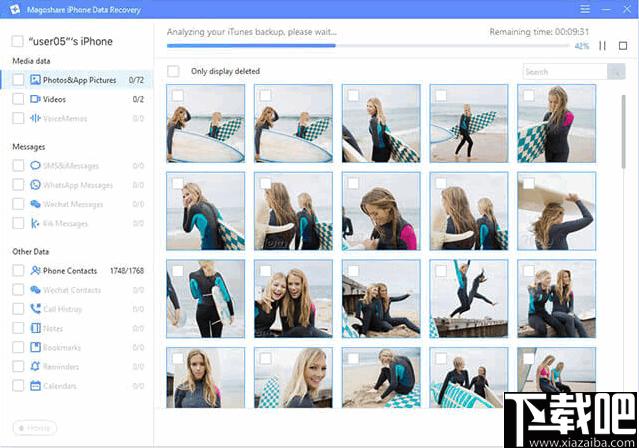
Task: Click the Media data heading
Action: click(31, 61)
